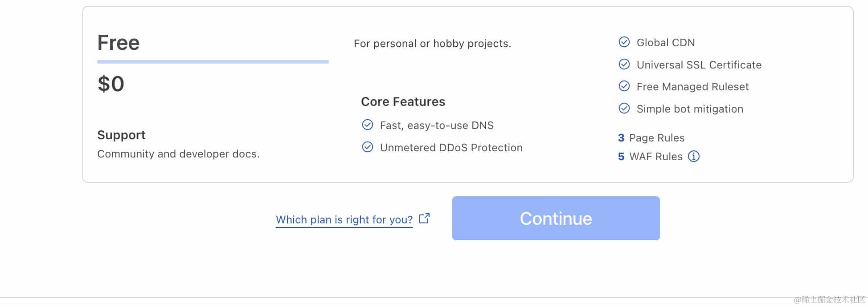Click the Global CDN checkmark icon
Viewport: 868px width, 307px height.
[624, 42]
